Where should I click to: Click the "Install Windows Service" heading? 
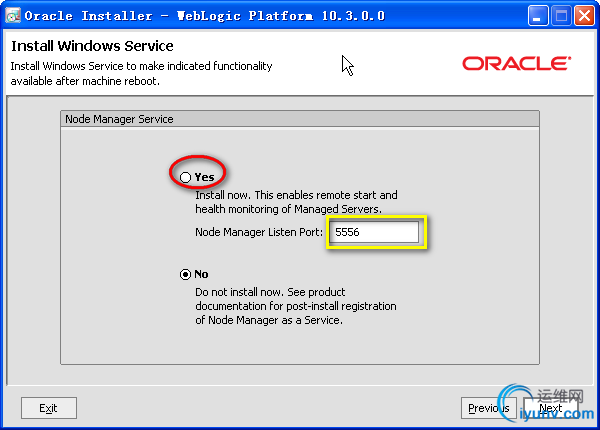(92, 46)
